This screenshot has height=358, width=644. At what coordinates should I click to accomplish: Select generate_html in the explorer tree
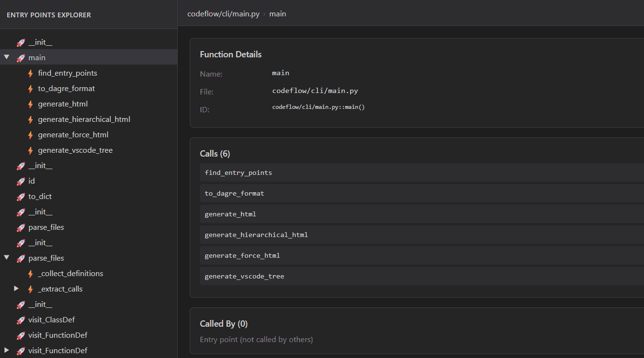63,104
